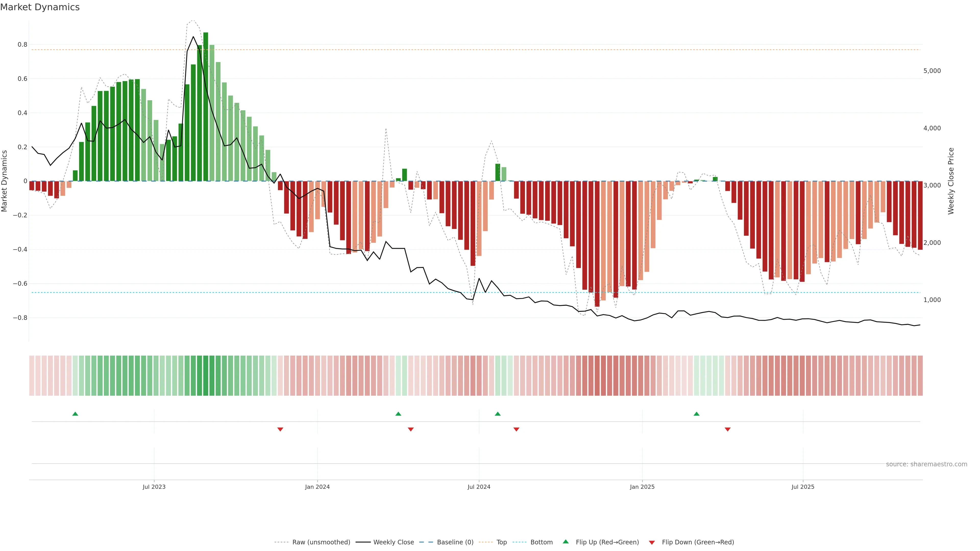Click the 0.8 left-axis tick label
The image size is (980, 551).
click(22, 44)
